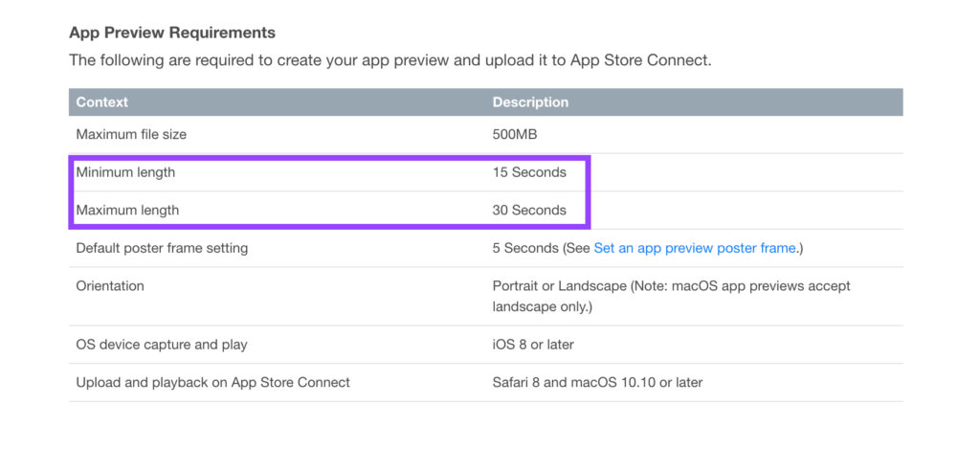Click the 'landscape only.)' note text
Viewport: 980px width, 449px height.
click(x=543, y=306)
